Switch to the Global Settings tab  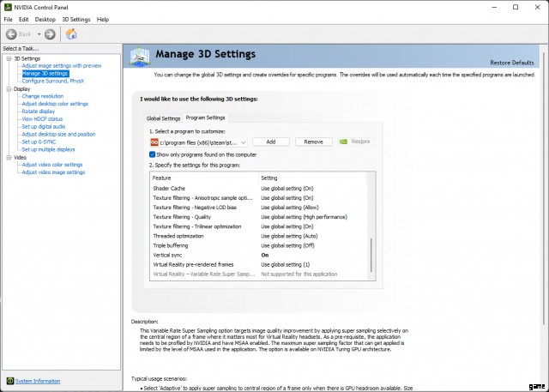(x=163, y=118)
